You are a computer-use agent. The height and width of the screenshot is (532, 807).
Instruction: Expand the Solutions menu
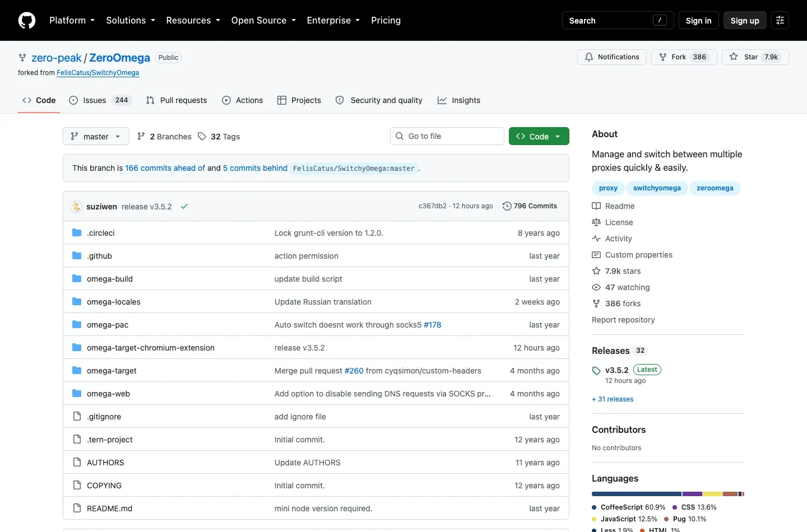click(x=130, y=20)
